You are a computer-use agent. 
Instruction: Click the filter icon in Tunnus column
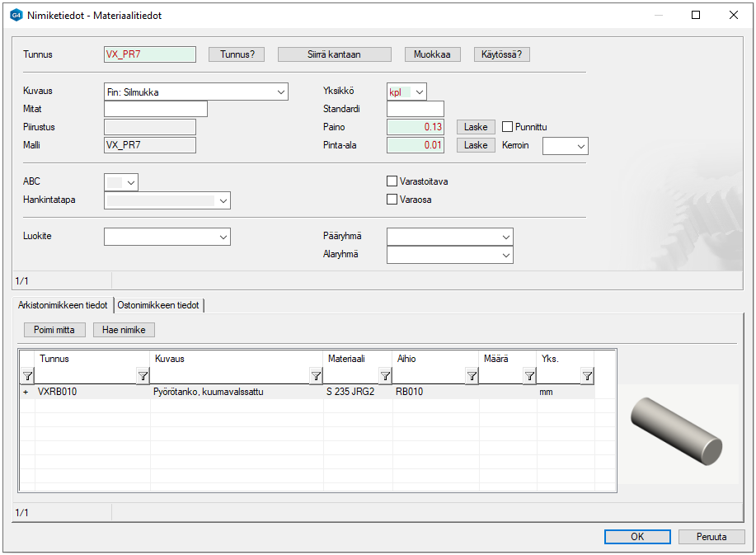[x=143, y=376]
